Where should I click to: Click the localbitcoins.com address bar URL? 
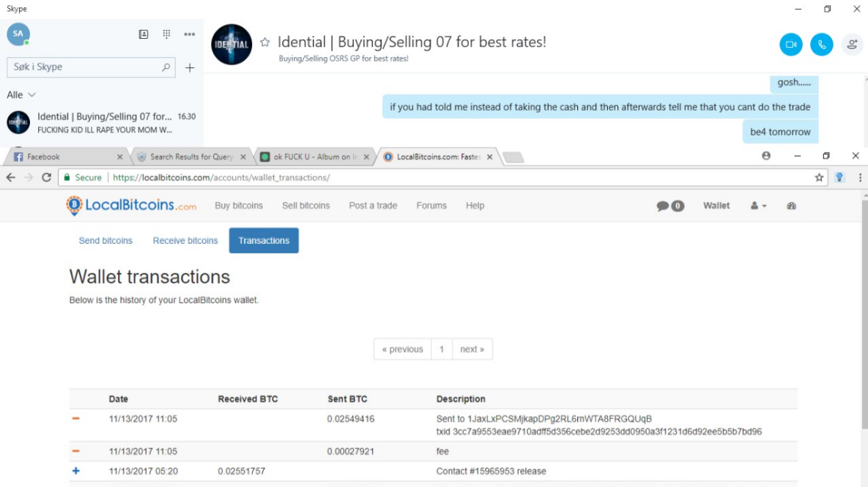(221, 178)
